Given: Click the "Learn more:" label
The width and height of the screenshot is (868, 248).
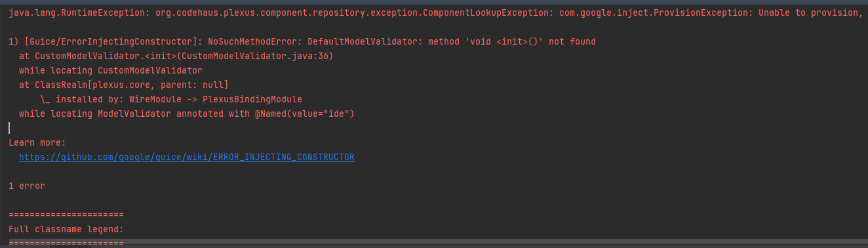Looking at the screenshot, I should (37, 143).
